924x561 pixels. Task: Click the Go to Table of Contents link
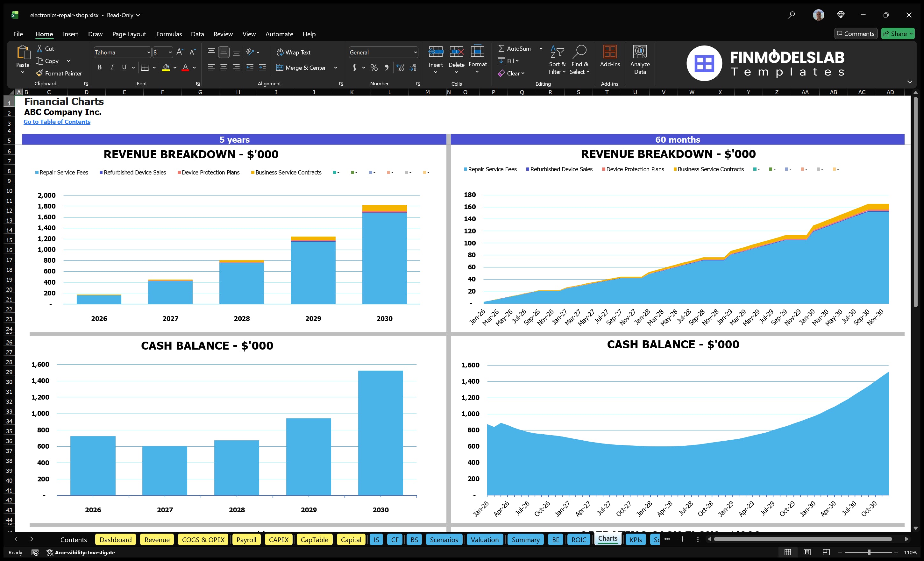click(57, 122)
